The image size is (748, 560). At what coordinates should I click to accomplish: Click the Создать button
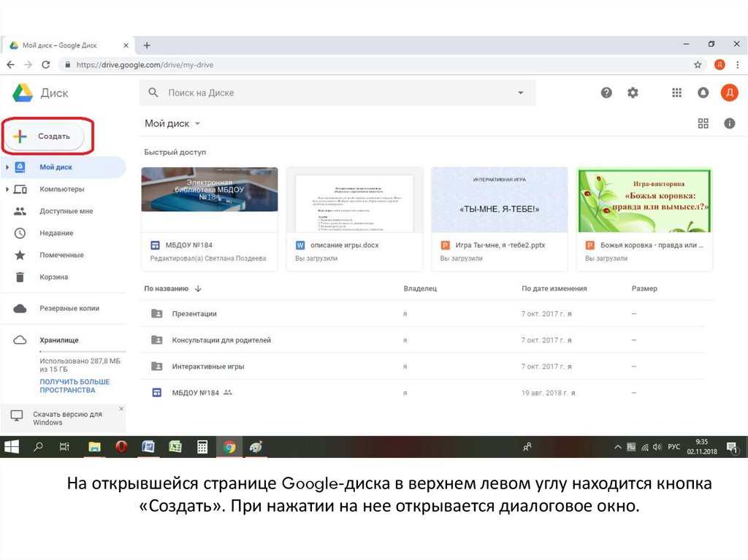(45, 137)
